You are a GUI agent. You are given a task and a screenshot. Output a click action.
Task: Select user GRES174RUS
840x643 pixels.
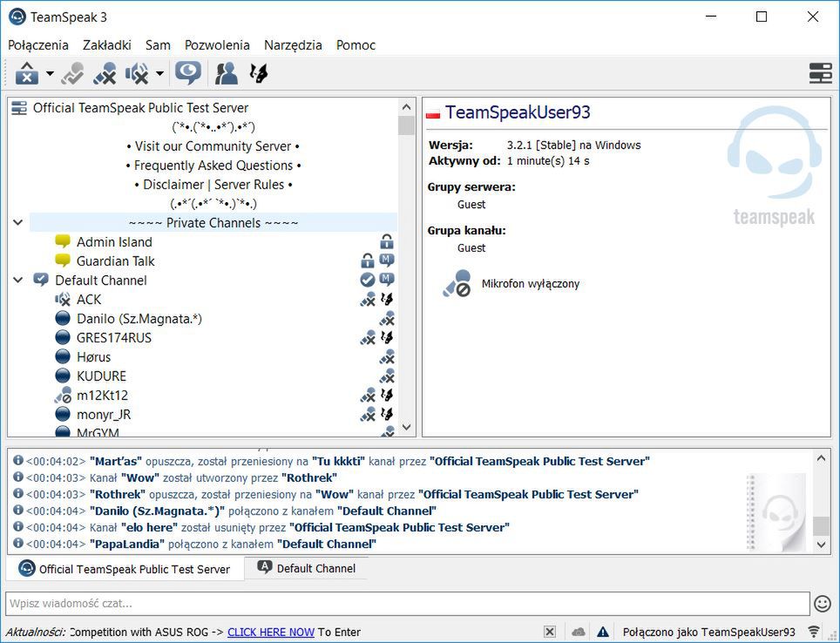pos(114,338)
